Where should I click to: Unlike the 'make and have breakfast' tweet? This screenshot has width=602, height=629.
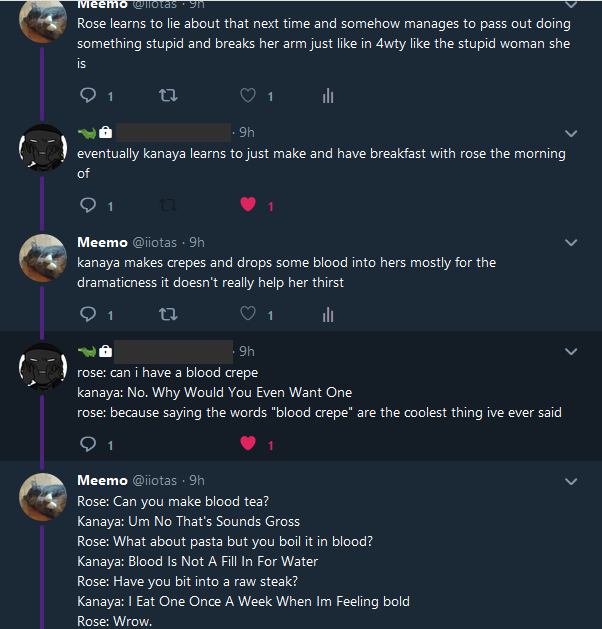247,206
